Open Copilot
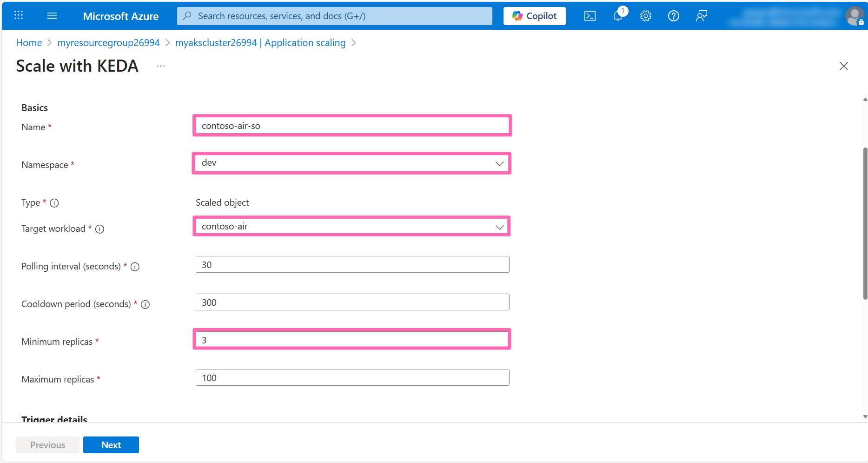The width and height of the screenshot is (868, 463). [534, 15]
